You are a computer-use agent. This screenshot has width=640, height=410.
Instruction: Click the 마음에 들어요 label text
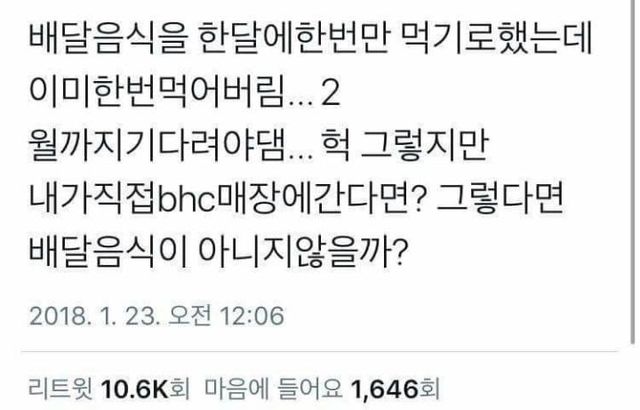tap(273, 388)
